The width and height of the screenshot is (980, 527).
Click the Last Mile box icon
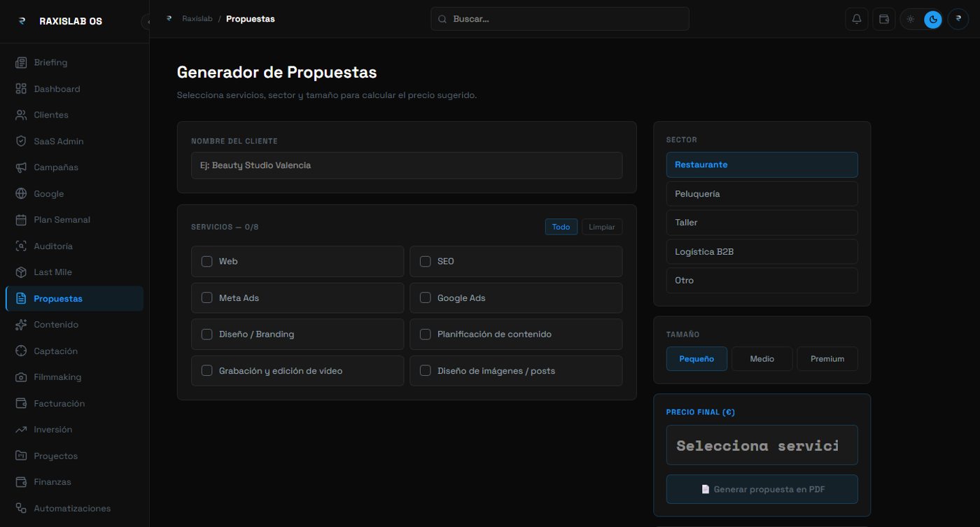coord(21,272)
